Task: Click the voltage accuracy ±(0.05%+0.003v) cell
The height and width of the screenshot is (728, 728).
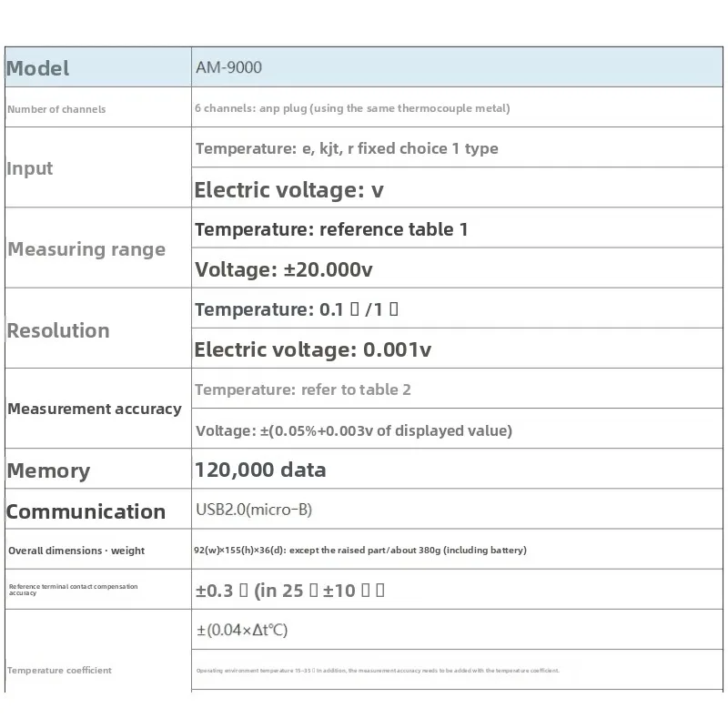Action: (x=353, y=430)
